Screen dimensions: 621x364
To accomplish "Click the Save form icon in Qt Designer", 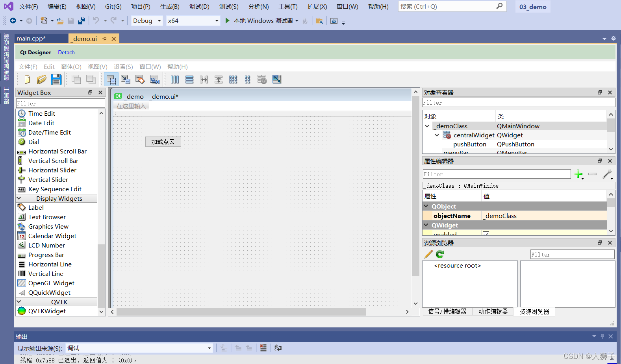I will pos(56,80).
